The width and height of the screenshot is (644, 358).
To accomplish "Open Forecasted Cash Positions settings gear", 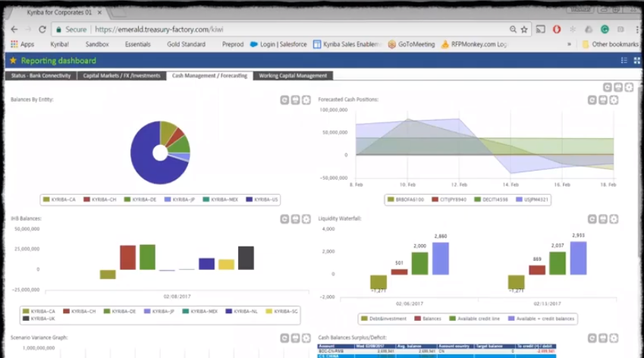I will coord(614,100).
